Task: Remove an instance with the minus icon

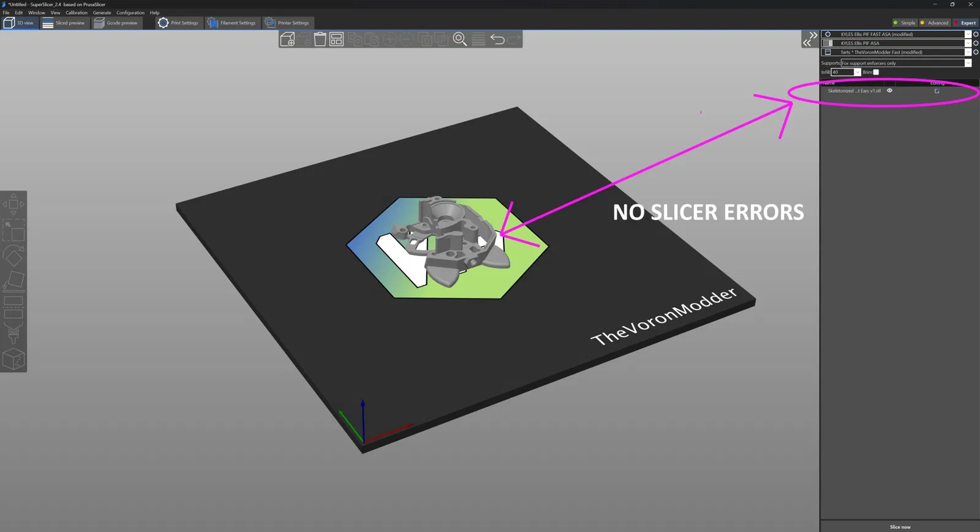Action: coord(406,39)
